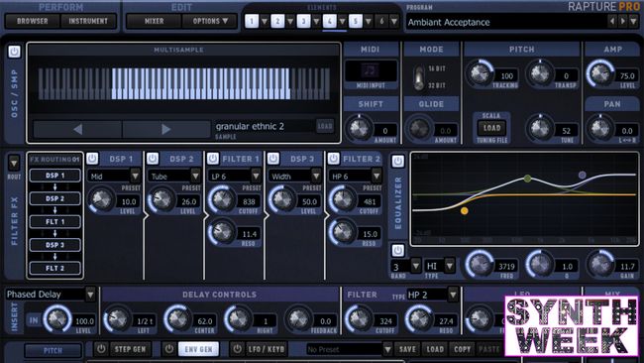Viewport: 644px width, 363px height.
Task: Select the Step Gen mode
Action: click(x=130, y=349)
